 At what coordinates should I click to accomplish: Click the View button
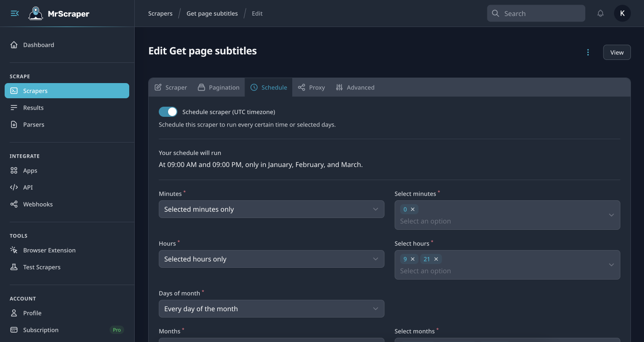pos(617,52)
